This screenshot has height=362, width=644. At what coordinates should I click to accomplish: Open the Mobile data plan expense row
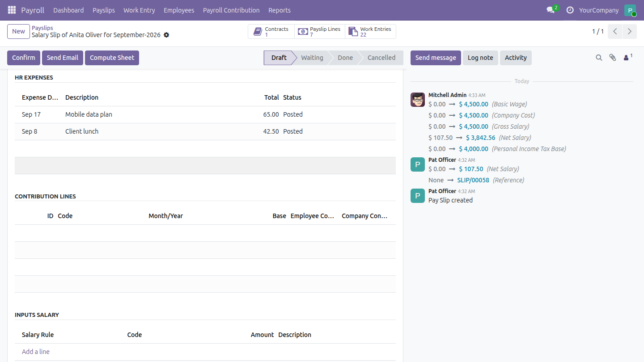point(205,114)
